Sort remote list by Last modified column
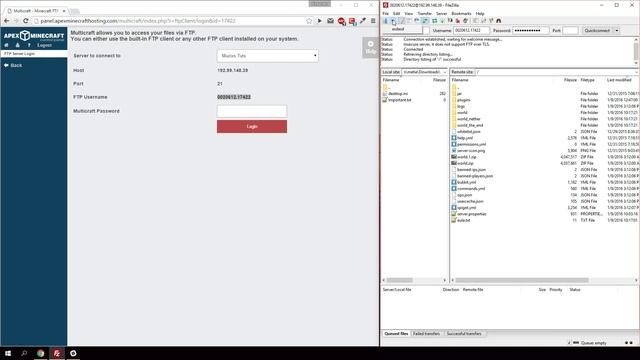640x360 pixels. pyautogui.click(x=619, y=80)
